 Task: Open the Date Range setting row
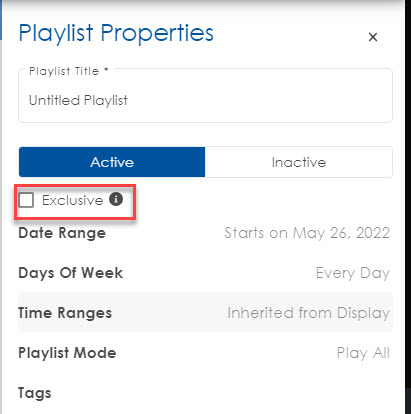pyautogui.click(x=205, y=233)
